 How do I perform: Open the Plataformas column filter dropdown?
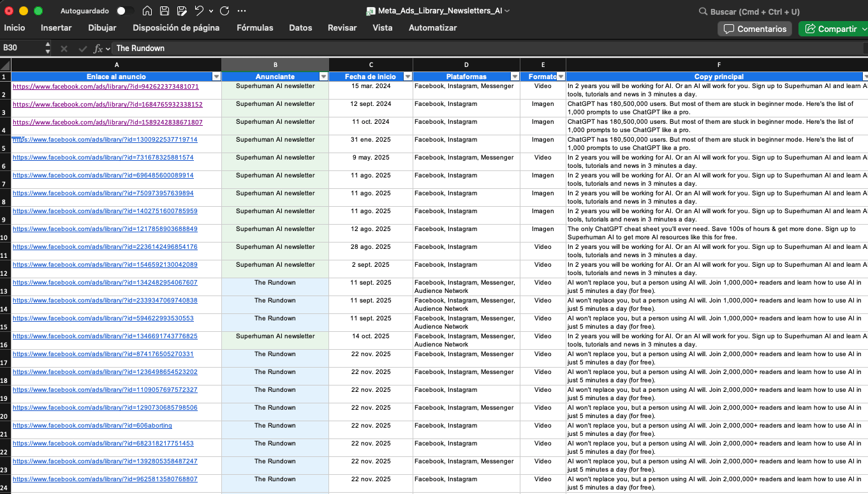[x=515, y=77]
